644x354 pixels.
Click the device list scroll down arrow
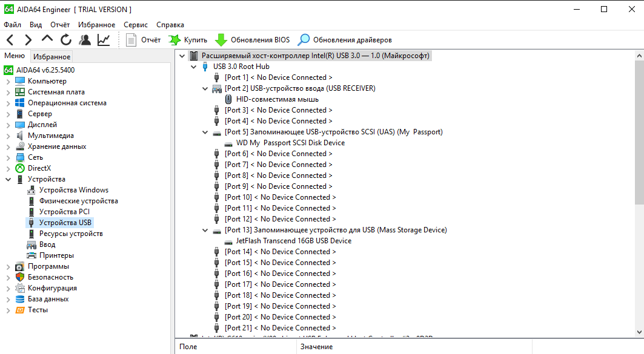(x=639, y=332)
